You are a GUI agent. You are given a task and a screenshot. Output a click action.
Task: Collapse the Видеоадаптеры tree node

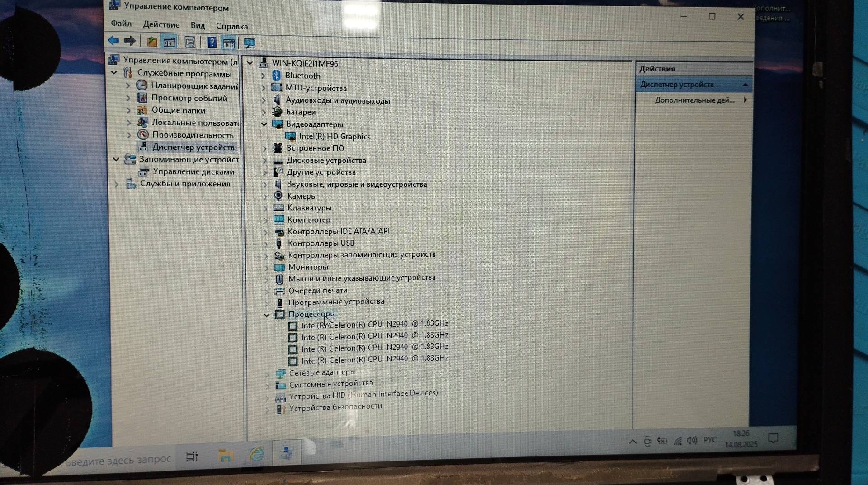click(x=264, y=124)
